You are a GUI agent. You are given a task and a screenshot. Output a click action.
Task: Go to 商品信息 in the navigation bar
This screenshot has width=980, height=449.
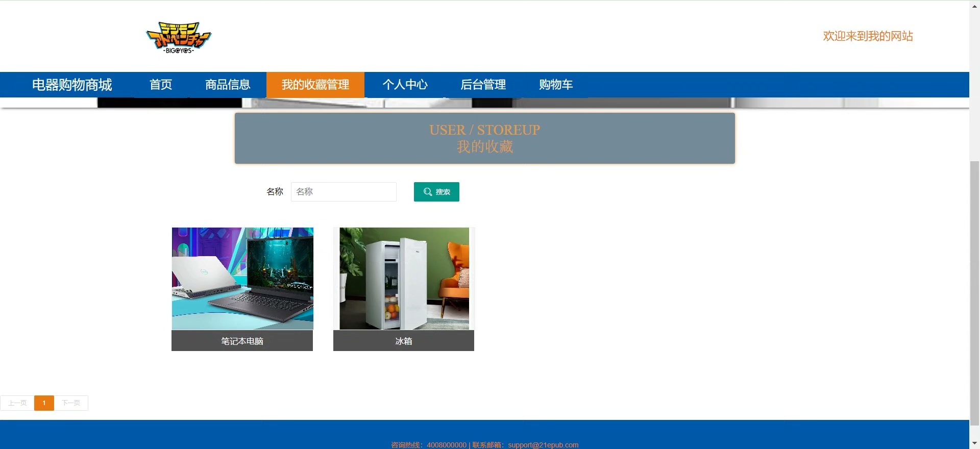(228, 85)
